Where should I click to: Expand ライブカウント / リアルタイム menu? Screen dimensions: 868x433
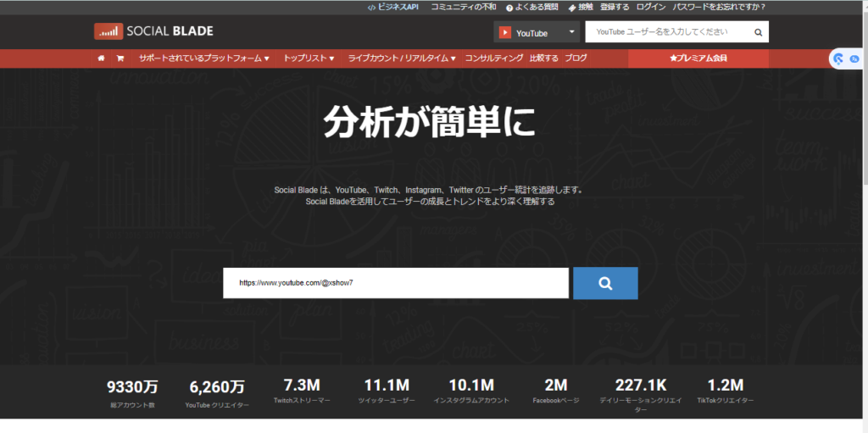402,58
